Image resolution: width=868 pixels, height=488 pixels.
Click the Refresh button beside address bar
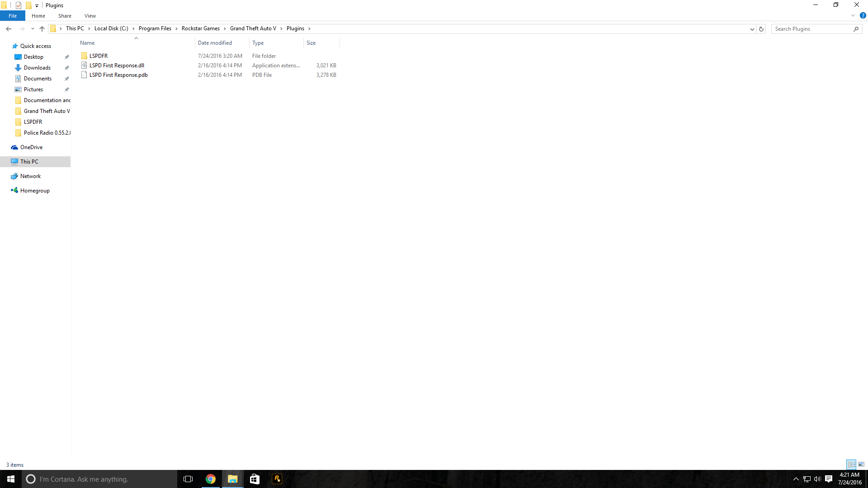[x=761, y=29]
